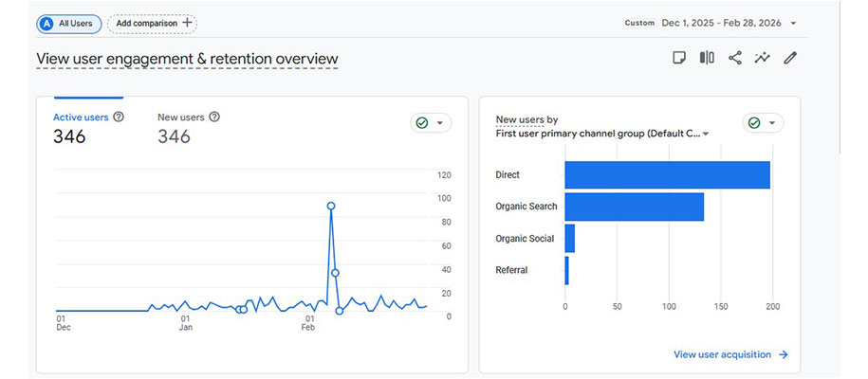Share this report via the share icon

734,58
